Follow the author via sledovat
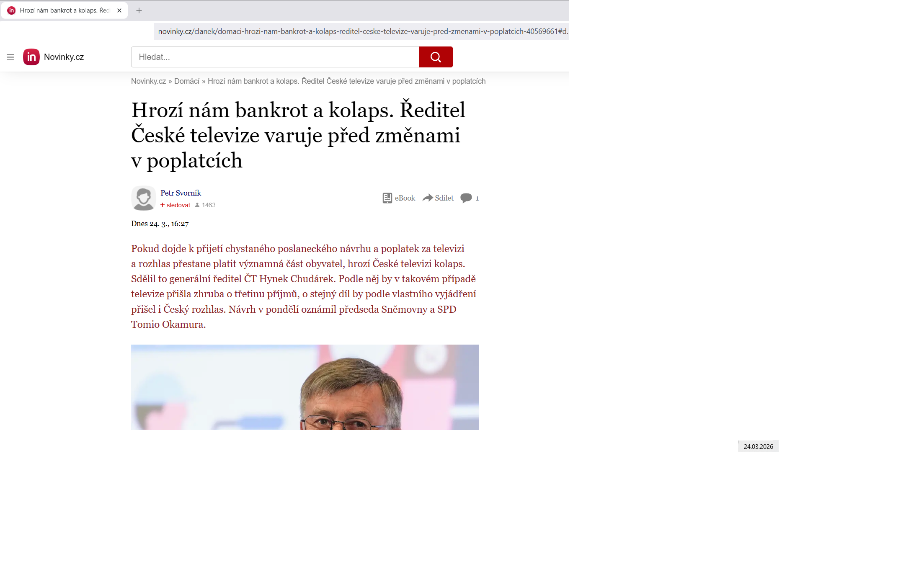Screen dimensions: 924x582 pyautogui.click(x=176, y=205)
